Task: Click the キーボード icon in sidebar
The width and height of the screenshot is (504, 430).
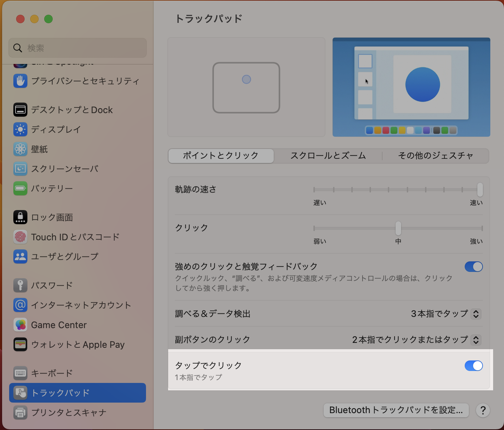Action: coord(20,373)
